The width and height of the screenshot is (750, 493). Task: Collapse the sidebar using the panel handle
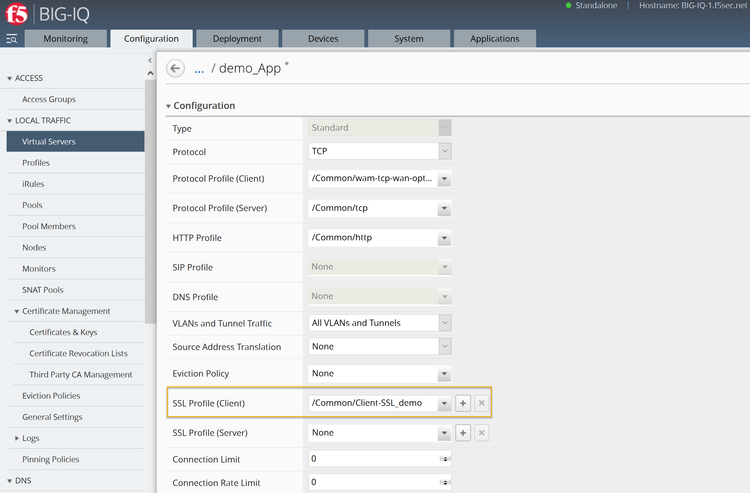tap(150, 61)
